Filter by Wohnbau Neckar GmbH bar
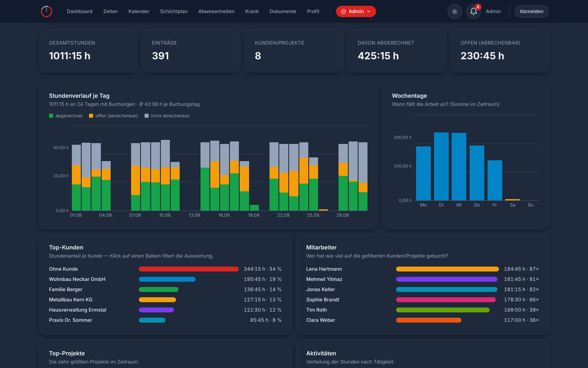This screenshot has width=588, height=368. [167, 279]
